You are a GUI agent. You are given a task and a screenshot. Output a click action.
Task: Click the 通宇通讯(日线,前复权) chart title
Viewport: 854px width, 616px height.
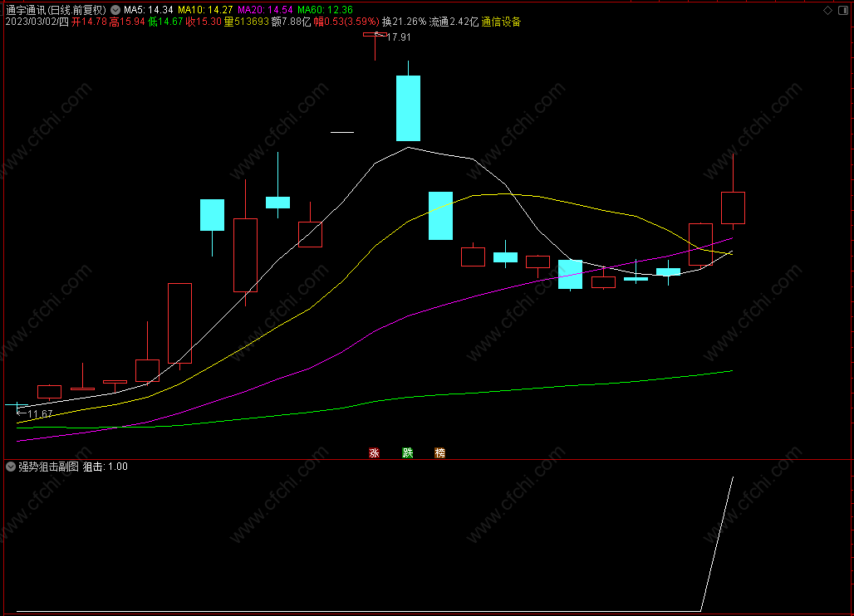(56, 10)
